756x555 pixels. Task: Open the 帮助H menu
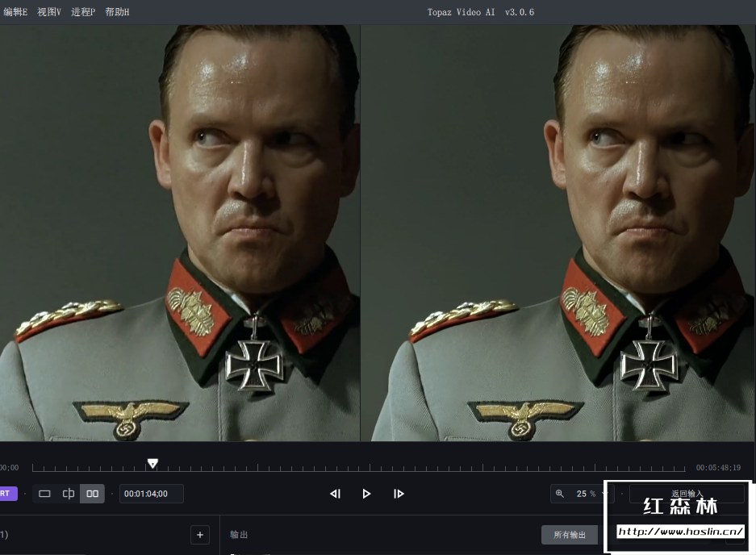click(117, 12)
